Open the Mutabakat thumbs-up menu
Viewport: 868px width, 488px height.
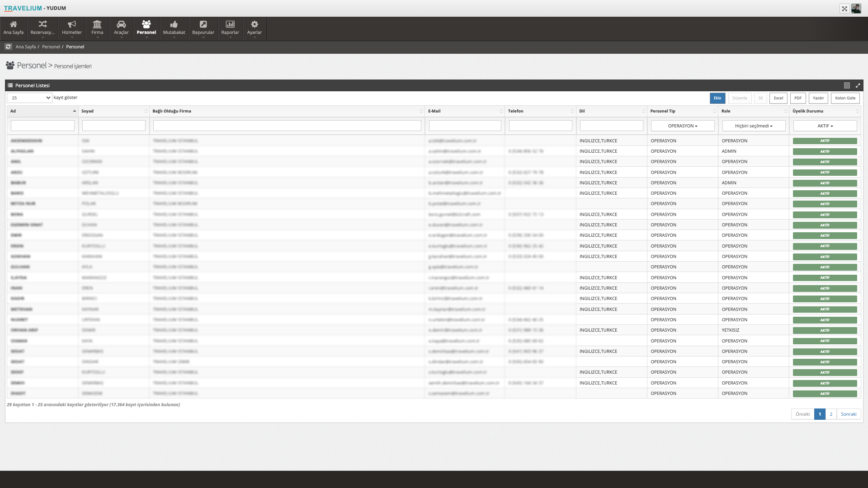tap(174, 28)
